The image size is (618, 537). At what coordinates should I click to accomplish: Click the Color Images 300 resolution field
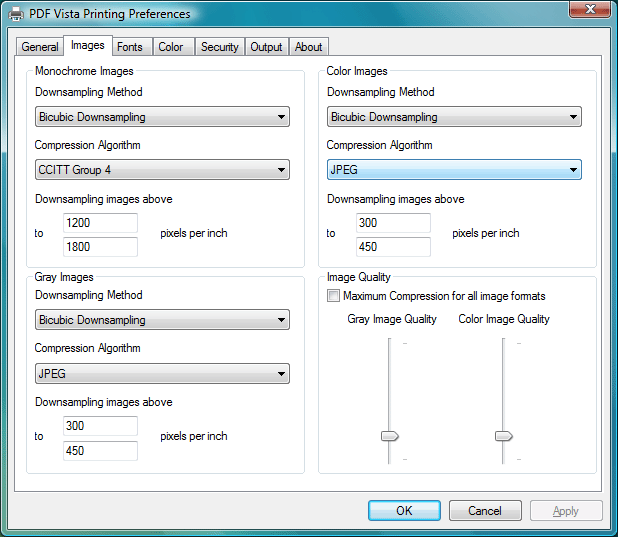click(x=393, y=223)
